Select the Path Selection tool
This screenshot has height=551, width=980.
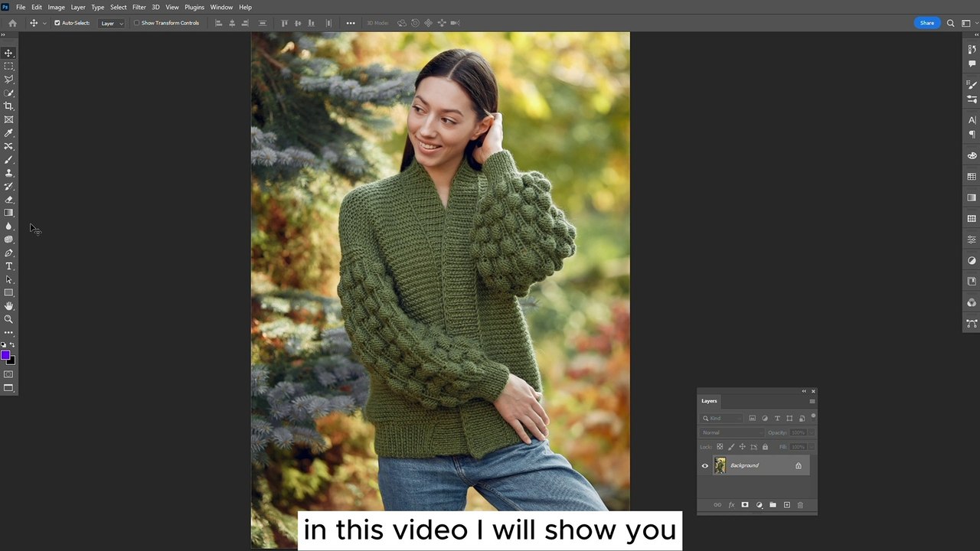(x=8, y=279)
